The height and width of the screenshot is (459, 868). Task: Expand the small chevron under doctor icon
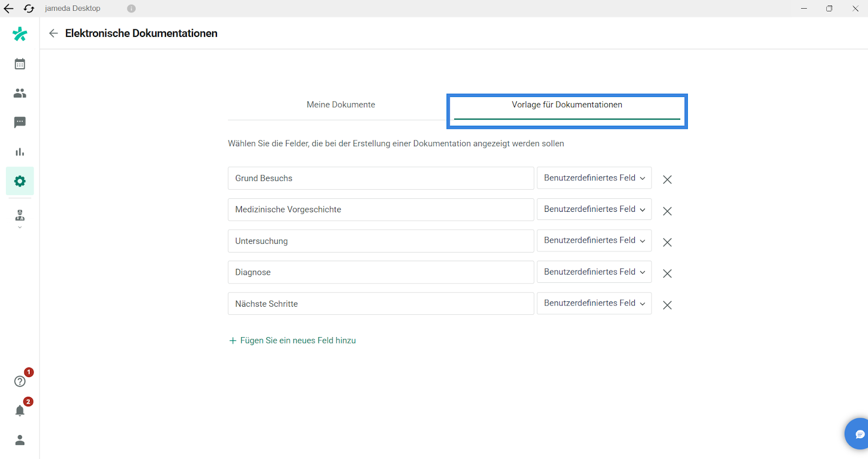point(20,227)
